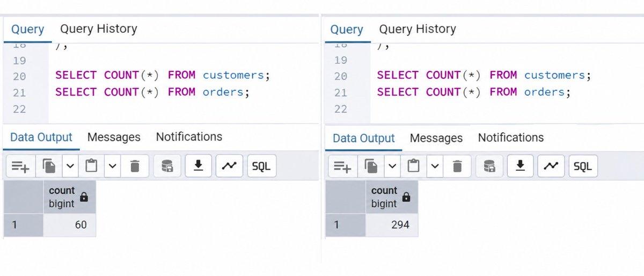Click orders query on line 21, left editor
This screenshot has height=276, width=644.
[x=153, y=92]
